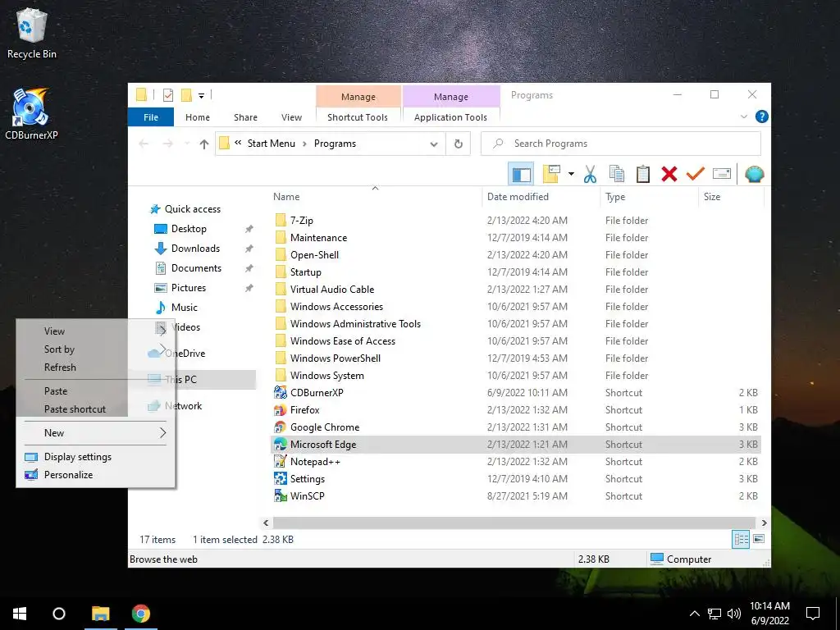Open the File ribbon tab
Image resolution: width=840 pixels, height=630 pixels.
point(151,116)
